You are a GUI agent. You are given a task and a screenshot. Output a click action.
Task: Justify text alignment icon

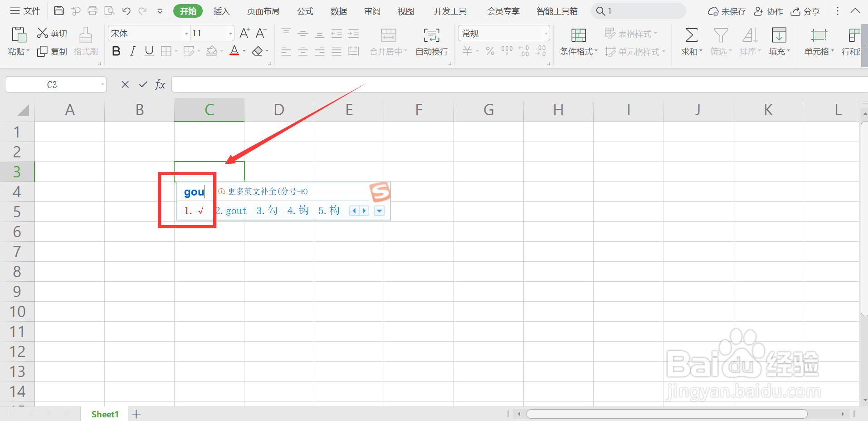pos(336,51)
